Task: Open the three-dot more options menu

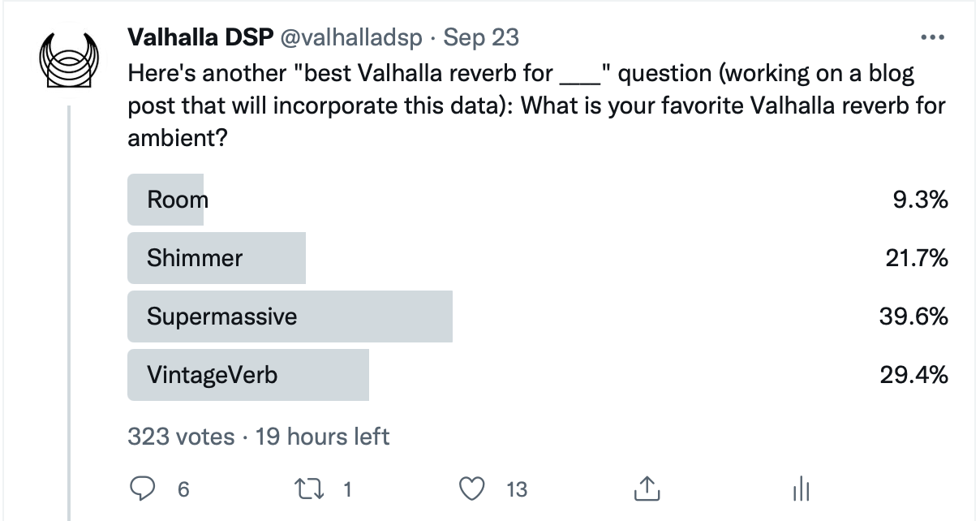Action: [x=934, y=37]
